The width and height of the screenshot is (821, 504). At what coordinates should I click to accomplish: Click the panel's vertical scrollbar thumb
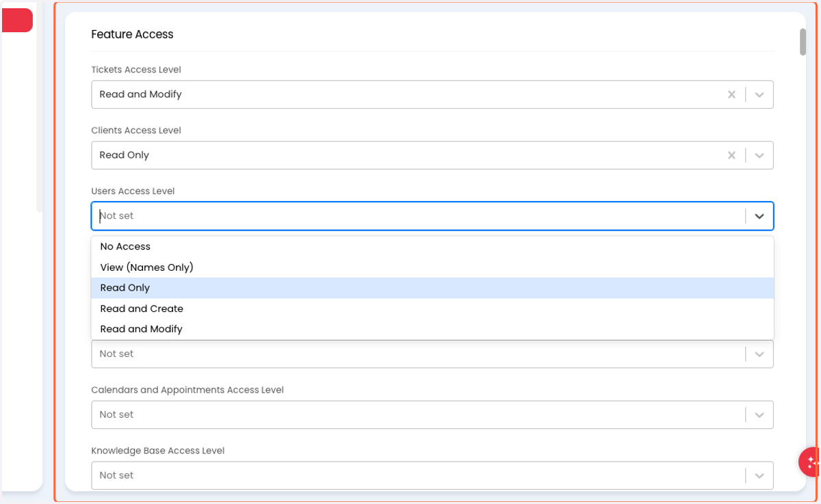click(803, 41)
